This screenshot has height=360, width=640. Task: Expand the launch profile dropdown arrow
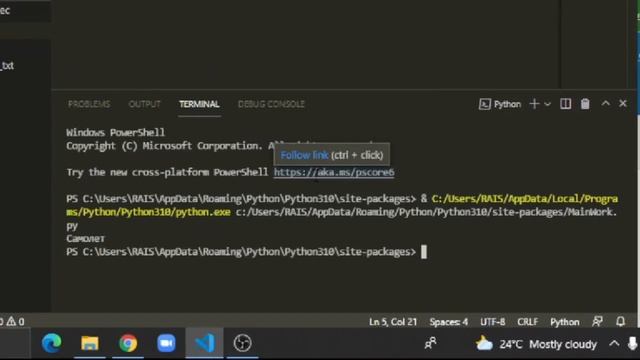click(548, 104)
